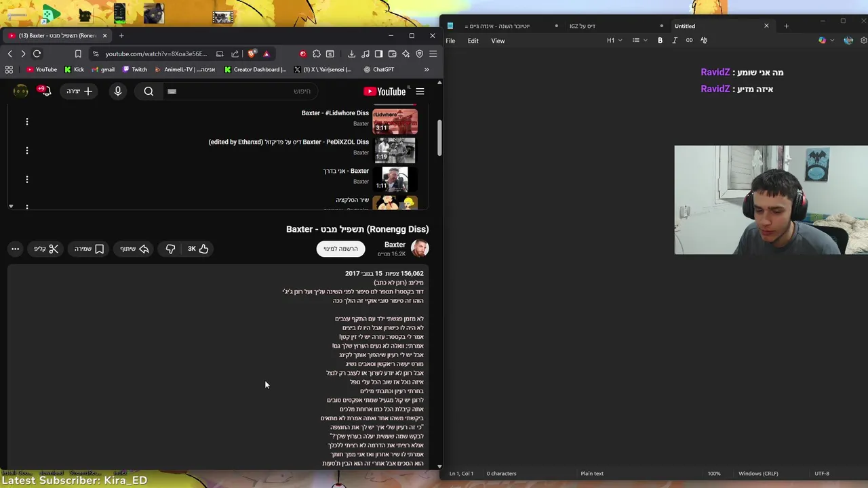868x488 pixels.
Task: Open Notepad File menu
Action: click(450, 41)
